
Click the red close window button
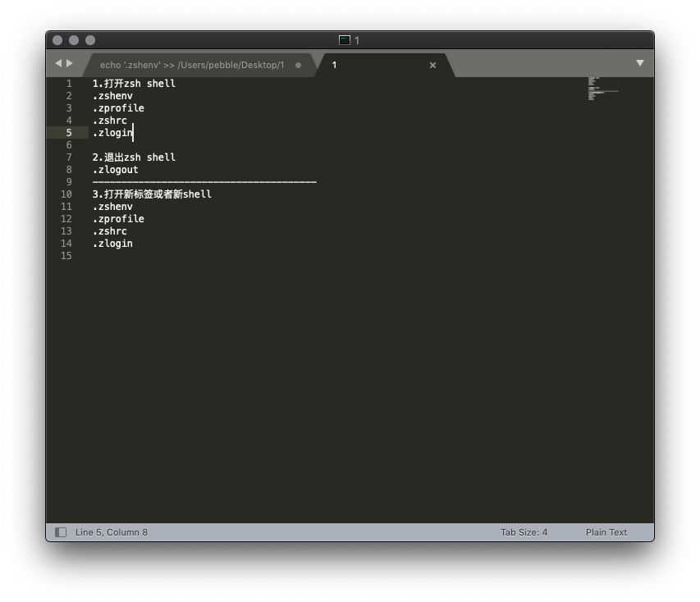tap(57, 40)
